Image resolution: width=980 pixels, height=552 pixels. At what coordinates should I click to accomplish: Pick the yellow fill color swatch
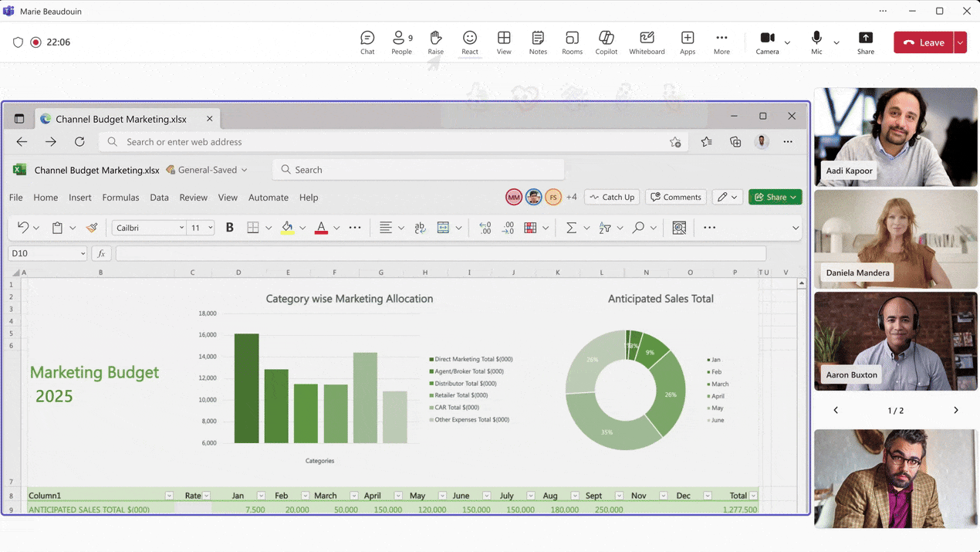[x=287, y=228]
